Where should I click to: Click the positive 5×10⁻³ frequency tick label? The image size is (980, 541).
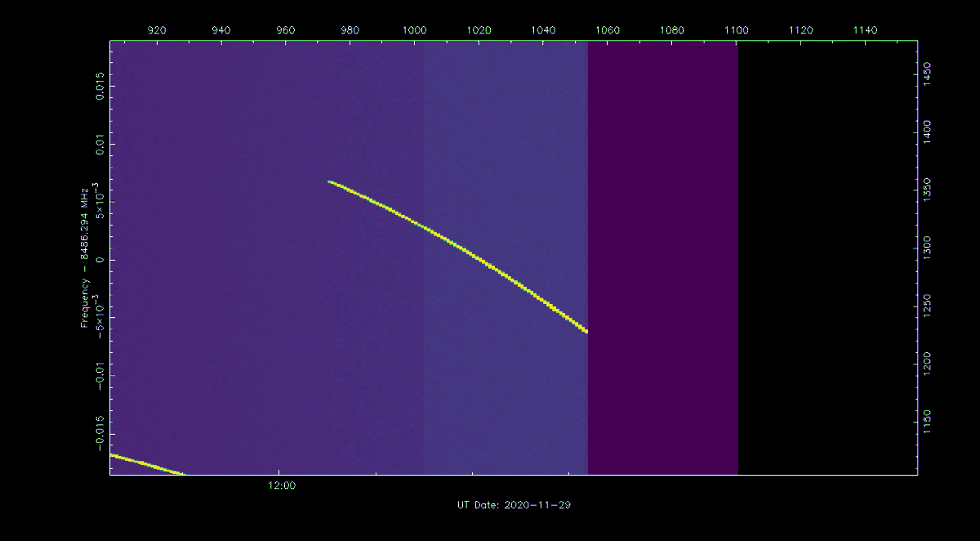[x=97, y=202]
